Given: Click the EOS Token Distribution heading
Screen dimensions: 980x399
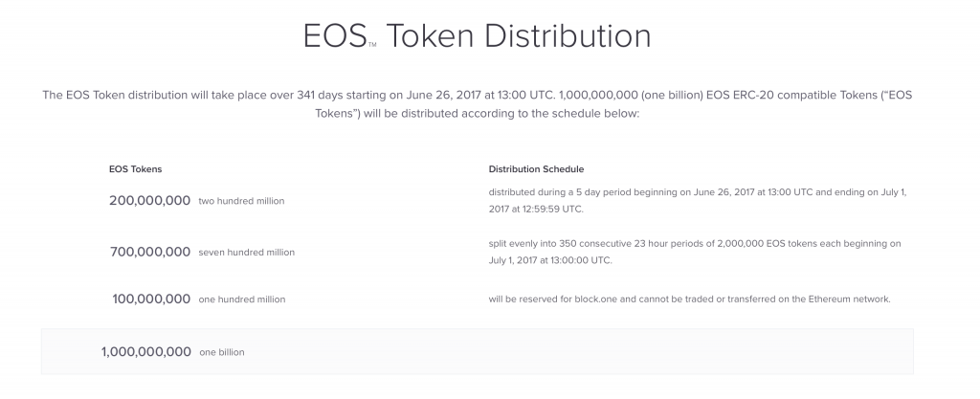Looking at the screenshot, I should (477, 35).
